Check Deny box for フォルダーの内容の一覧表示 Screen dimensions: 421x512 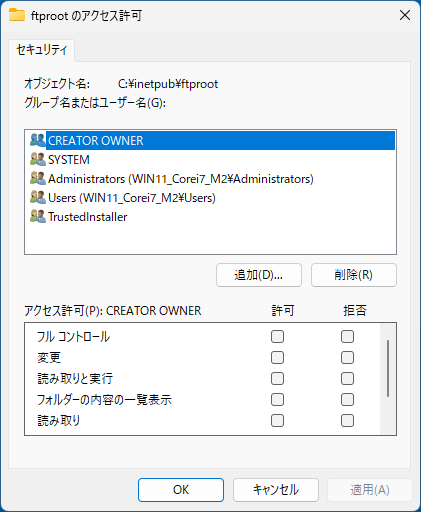347,400
